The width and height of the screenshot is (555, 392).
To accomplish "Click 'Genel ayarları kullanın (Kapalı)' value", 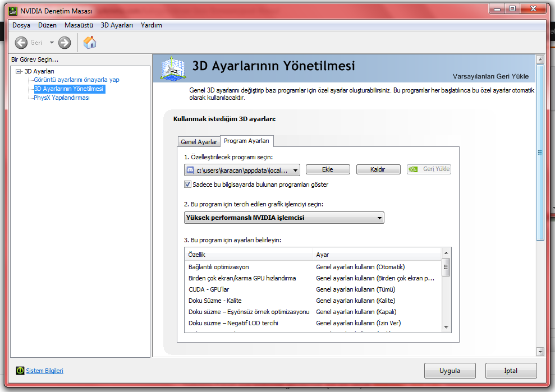I will [x=356, y=312].
